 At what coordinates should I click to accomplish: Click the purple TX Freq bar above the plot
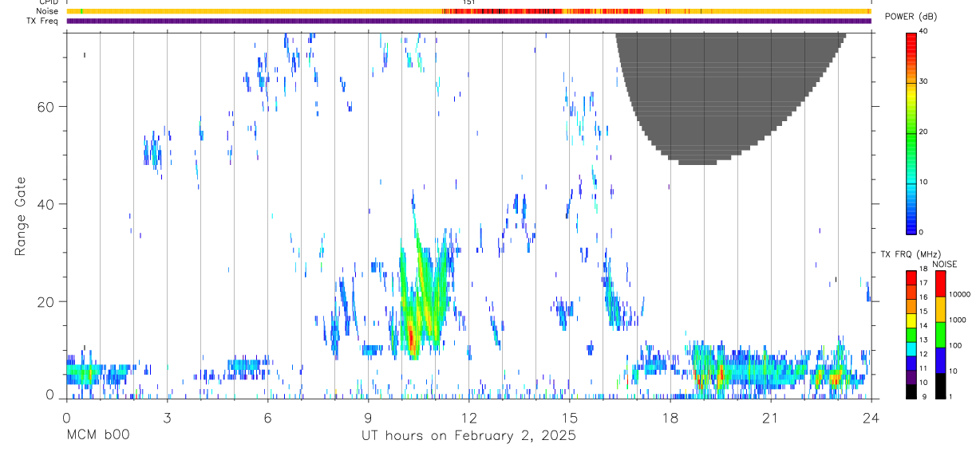click(468, 21)
